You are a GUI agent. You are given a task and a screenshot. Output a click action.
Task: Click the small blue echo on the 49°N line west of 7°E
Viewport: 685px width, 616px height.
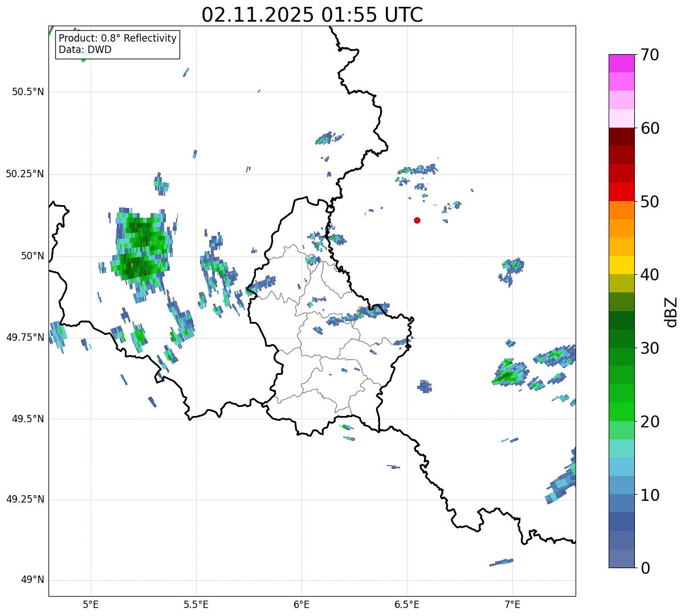pos(501,562)
